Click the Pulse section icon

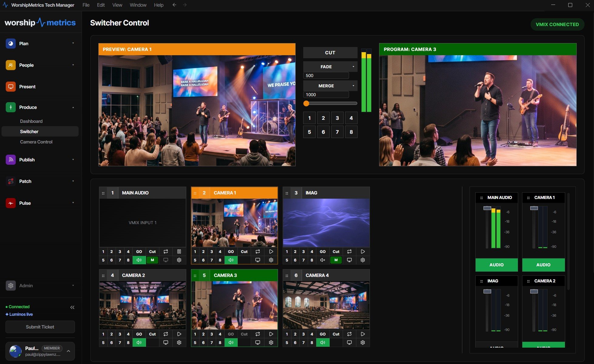(x=11, y=203)
